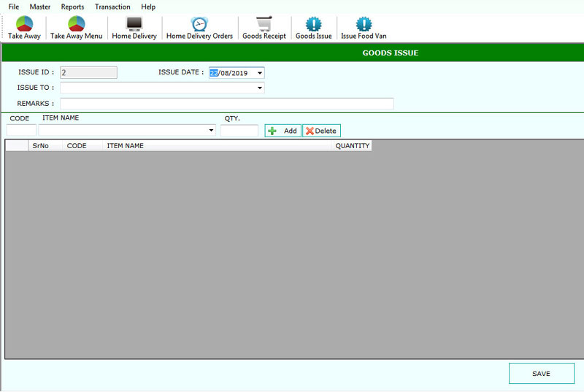584x392 pixels.
Task: Click into the Remarks text field
Action: pos(226,104)
